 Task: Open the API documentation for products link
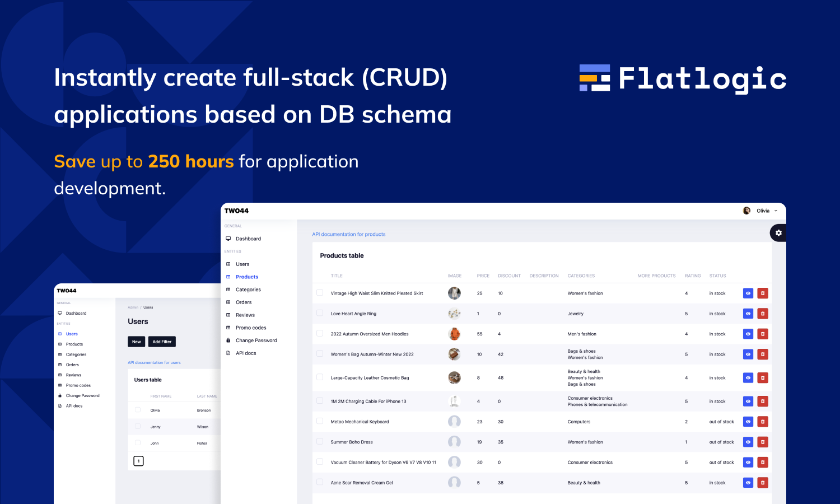tap(348, 234)
